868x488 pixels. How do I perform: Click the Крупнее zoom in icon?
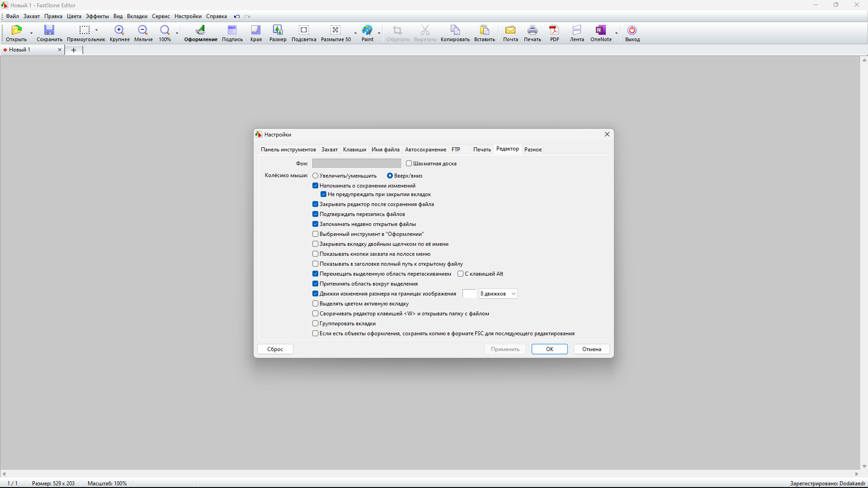[119, 31]
